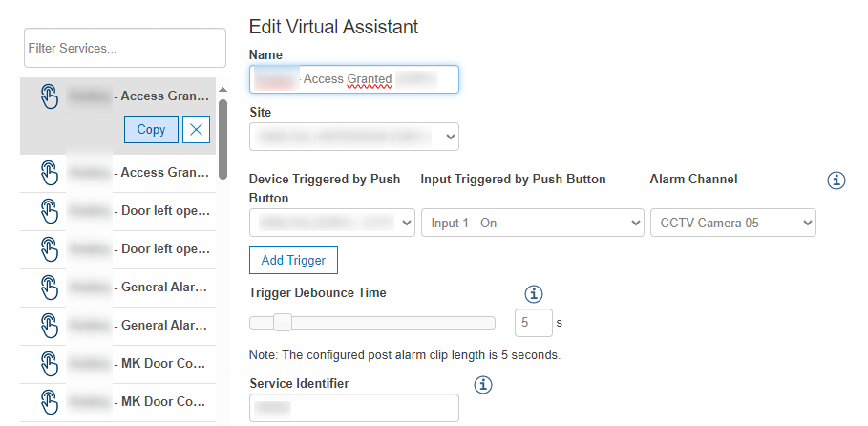Image resolution: width=868 pixels, height=426 pixels.
Task: Click the push-button icon of first General Alarm service
Action: click(x=49, y=287)
